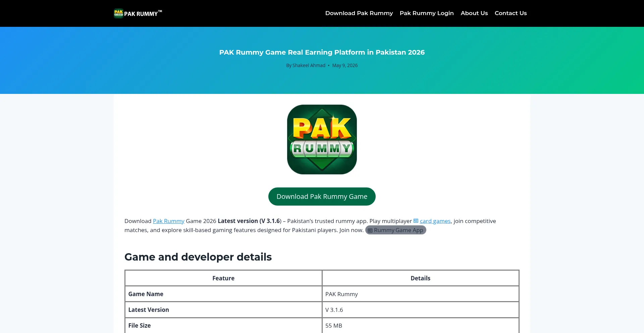
Task: Follow the card games link
Action: click(x=435, y=221)
